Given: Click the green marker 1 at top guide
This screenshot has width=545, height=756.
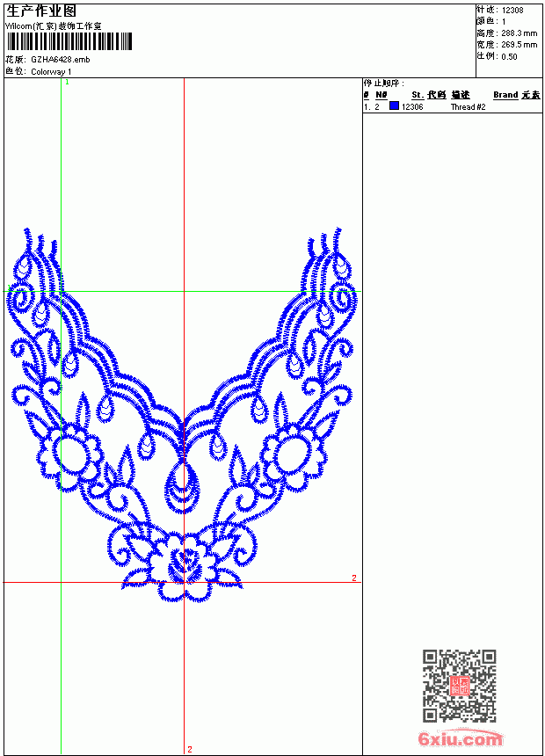Looking at the screenshot, I should [x=67, y=83].
